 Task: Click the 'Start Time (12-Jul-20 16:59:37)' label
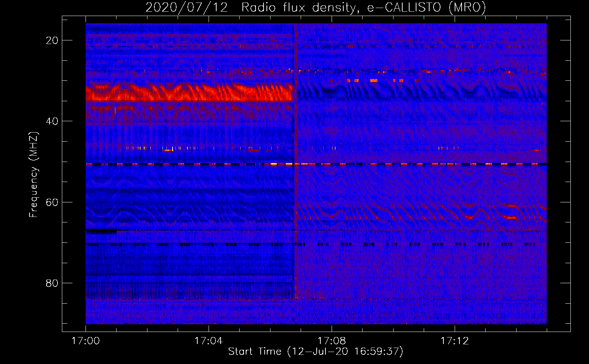coord(316,352)
